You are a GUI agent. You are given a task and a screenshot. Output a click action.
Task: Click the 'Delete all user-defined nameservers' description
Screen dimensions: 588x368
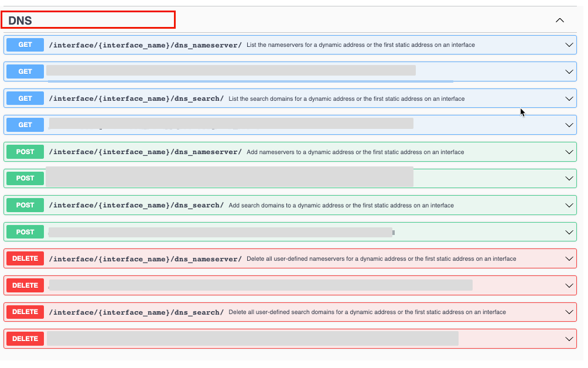click(x=381, y=259)
